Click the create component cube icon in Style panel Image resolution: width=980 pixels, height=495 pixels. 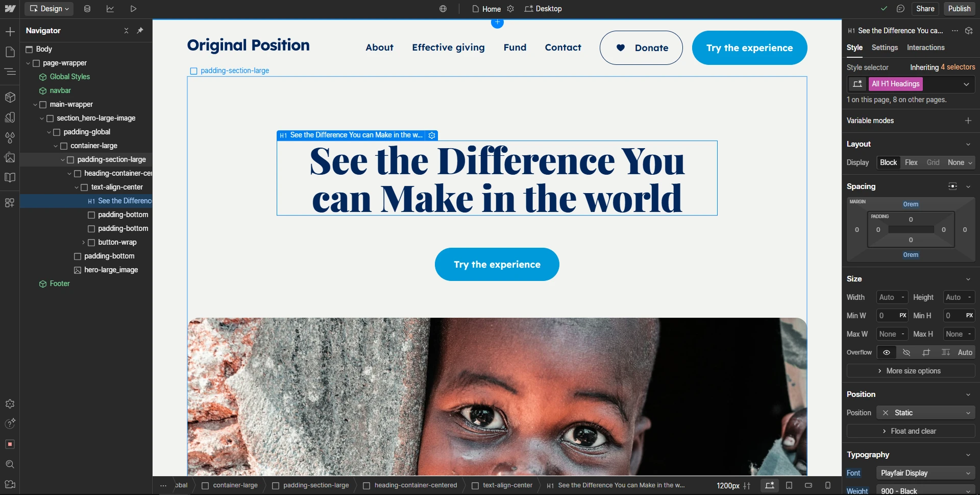coord(969,31)
